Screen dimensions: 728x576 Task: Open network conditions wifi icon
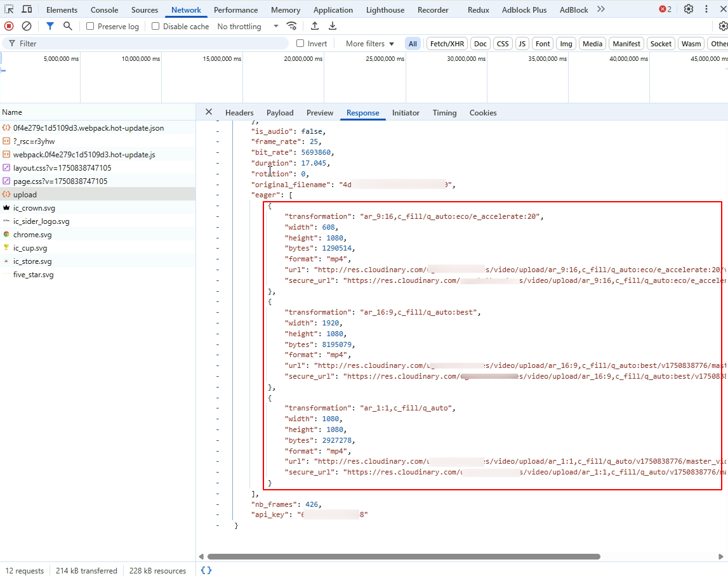(291, 26)
